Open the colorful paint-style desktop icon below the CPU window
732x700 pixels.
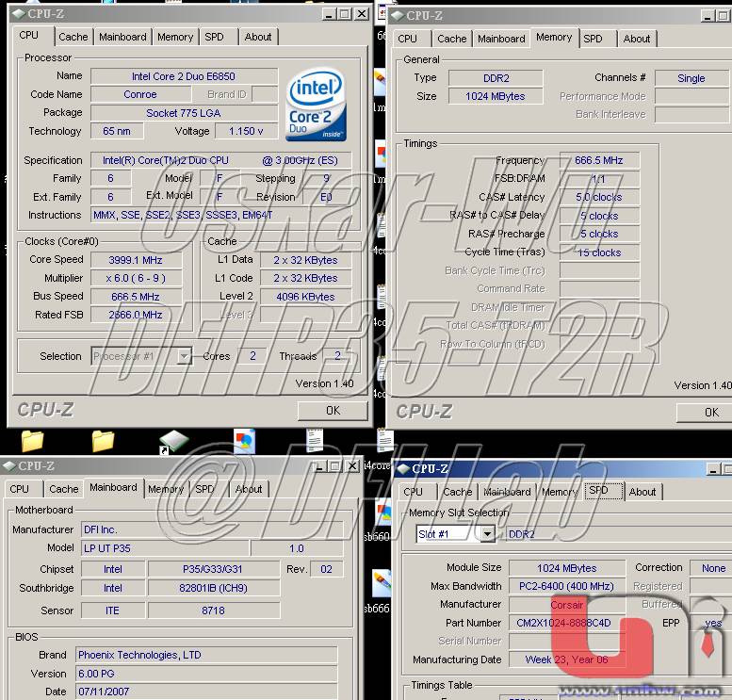pos(244,441)
